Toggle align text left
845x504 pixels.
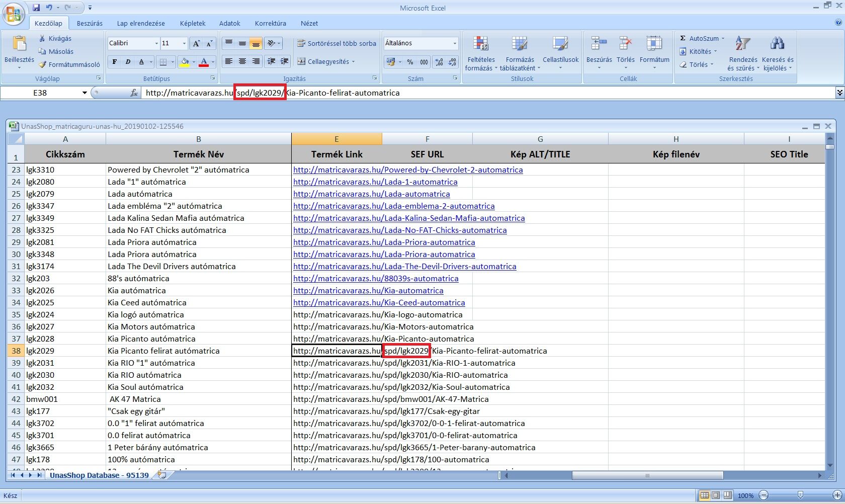229,61
